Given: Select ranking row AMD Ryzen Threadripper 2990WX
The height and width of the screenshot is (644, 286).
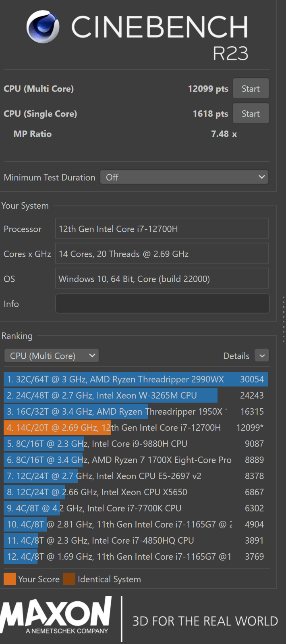Looking at the screenshot, I should coord(136,379).
